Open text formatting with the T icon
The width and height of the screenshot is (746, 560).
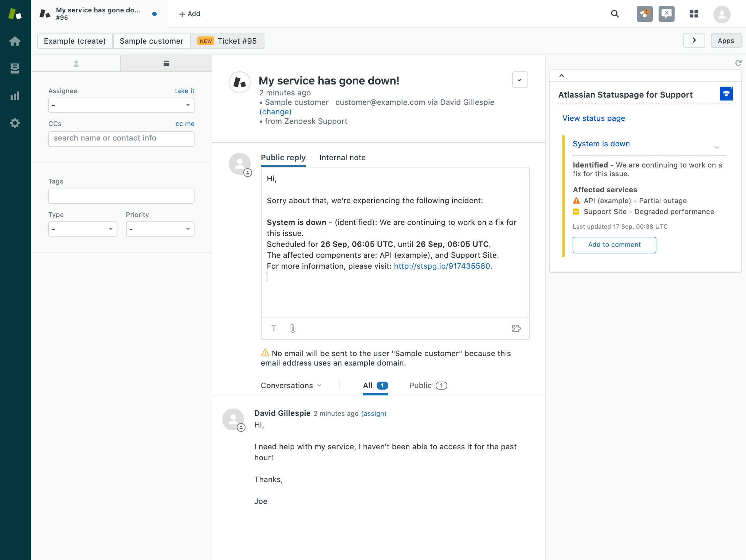click(x=274, y=329)
